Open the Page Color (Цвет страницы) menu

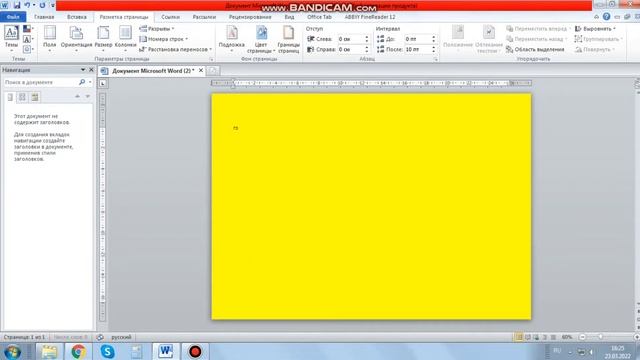click(261, 39)
